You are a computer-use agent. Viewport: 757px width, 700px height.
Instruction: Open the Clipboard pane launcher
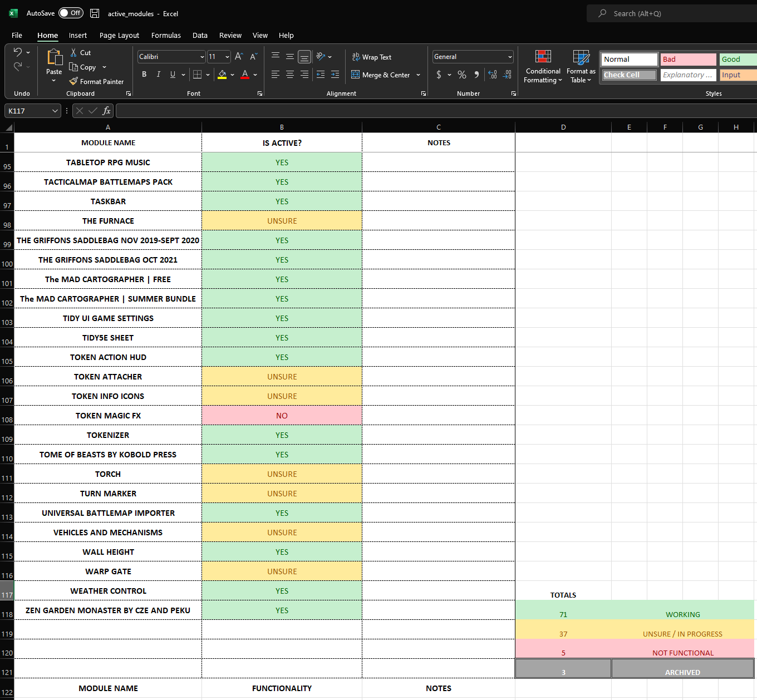click(129, 93)
